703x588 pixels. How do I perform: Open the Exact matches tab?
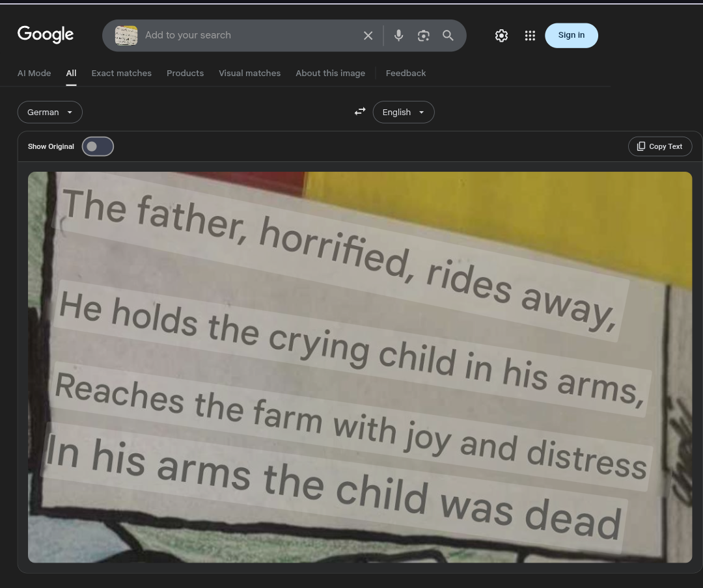point(122,73)
